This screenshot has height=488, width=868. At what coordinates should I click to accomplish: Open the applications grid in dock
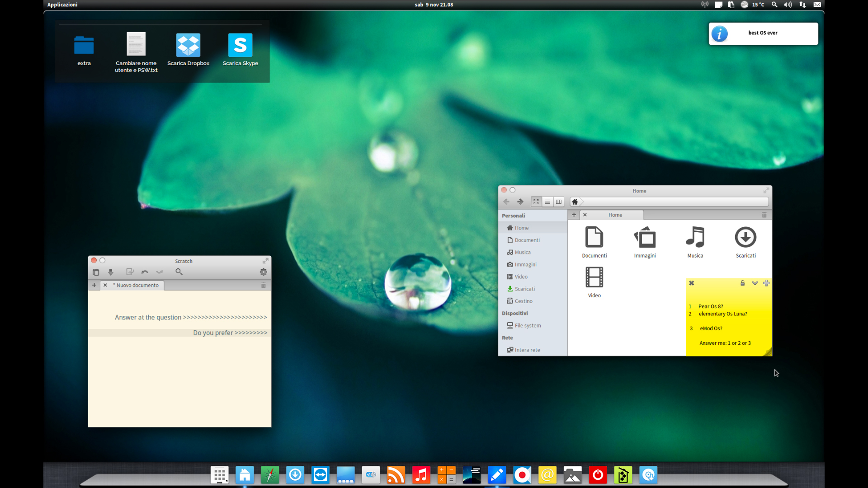tap(220, 475)
